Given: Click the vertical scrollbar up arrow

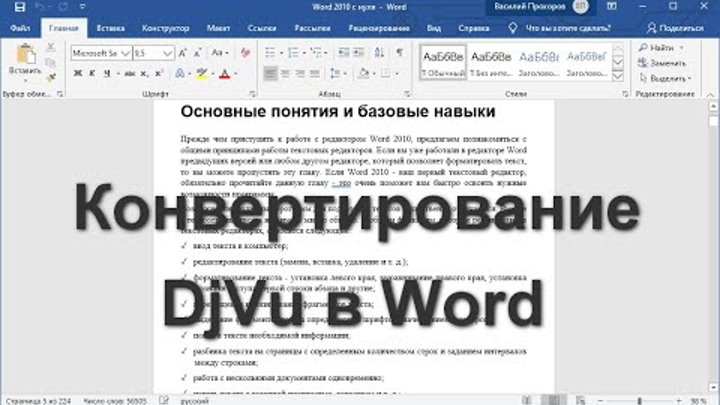Looking at the screenshot, I should pyautogui.click(x=713, y=106).
